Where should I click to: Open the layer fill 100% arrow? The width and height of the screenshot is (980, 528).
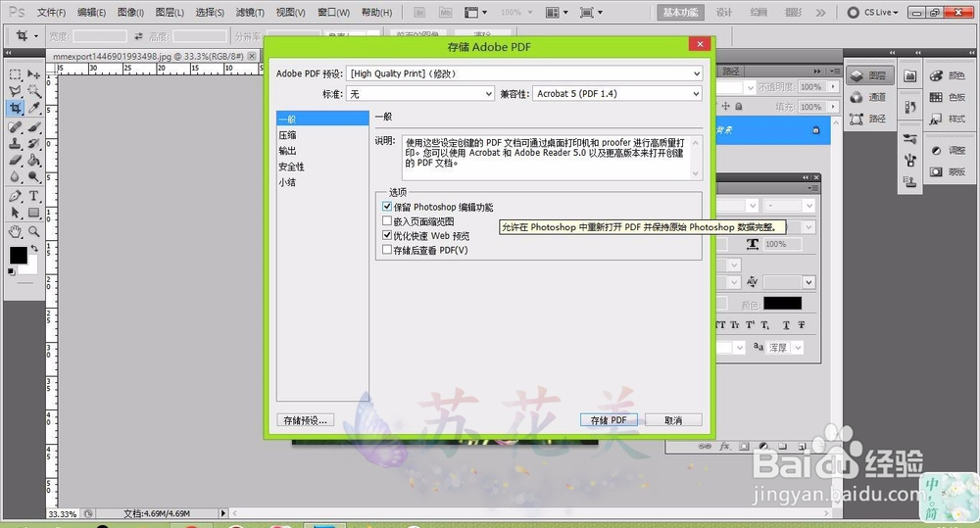833,107
